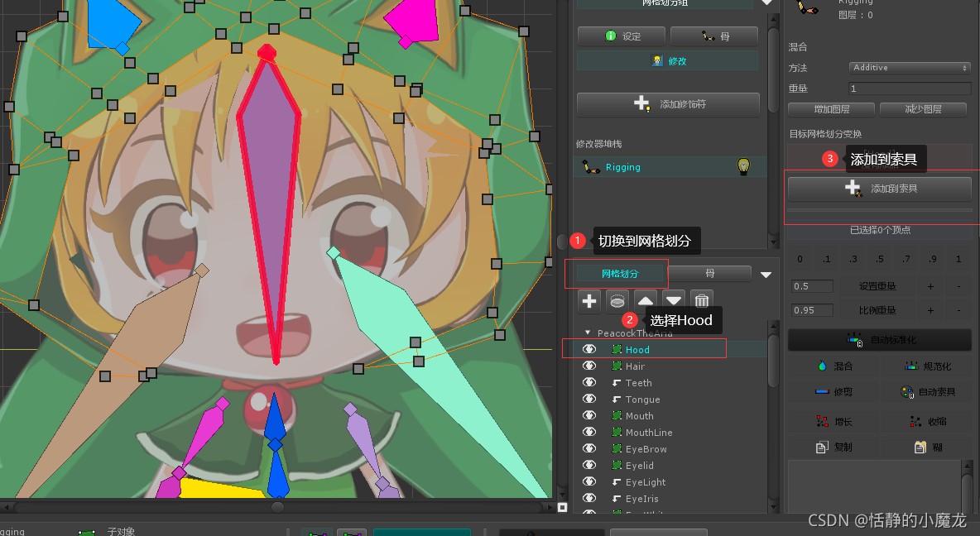Switch to the 骨 tab in the hierarchy

(710, 273)
